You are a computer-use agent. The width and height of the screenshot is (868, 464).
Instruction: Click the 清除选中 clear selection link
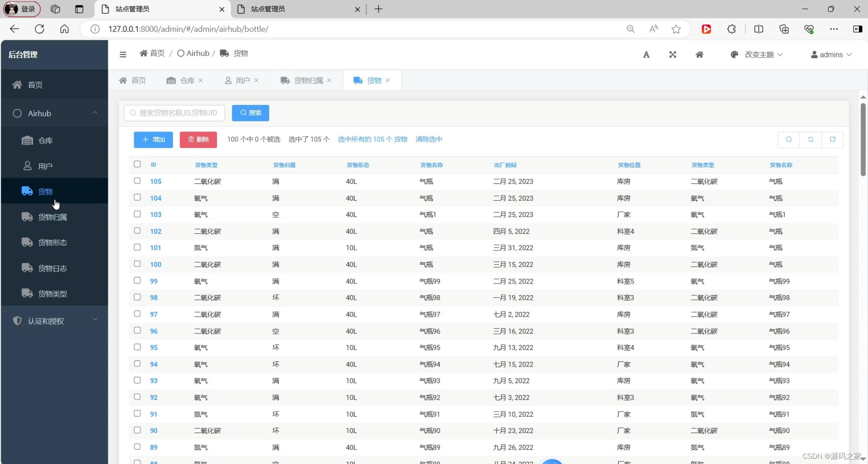pos(428,139)
